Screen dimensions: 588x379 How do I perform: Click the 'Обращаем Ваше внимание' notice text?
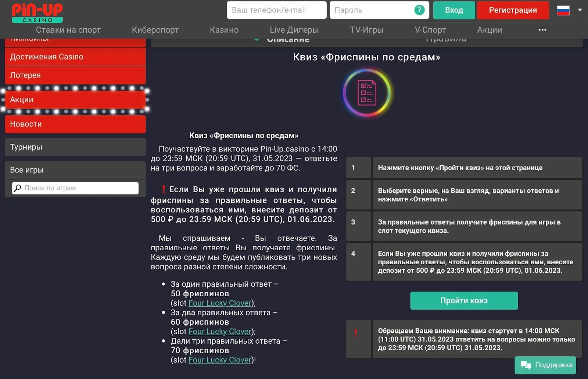(x=477, y=339)
